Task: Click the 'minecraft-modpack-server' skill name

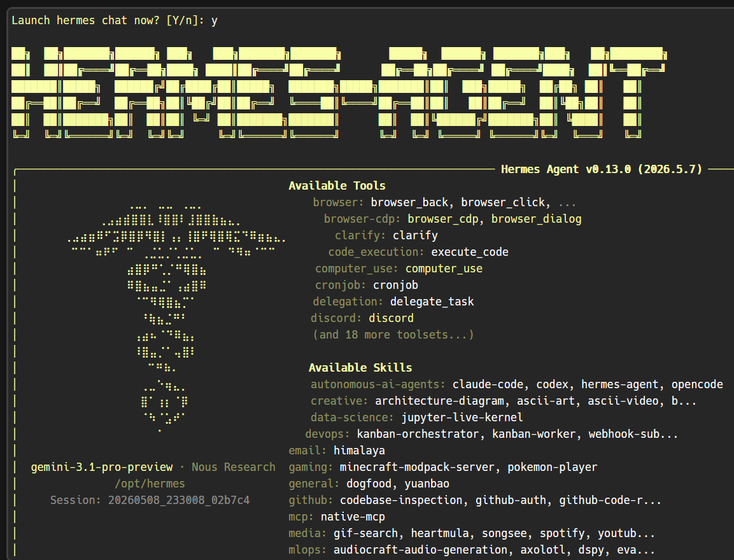Action: pos(416,467)
